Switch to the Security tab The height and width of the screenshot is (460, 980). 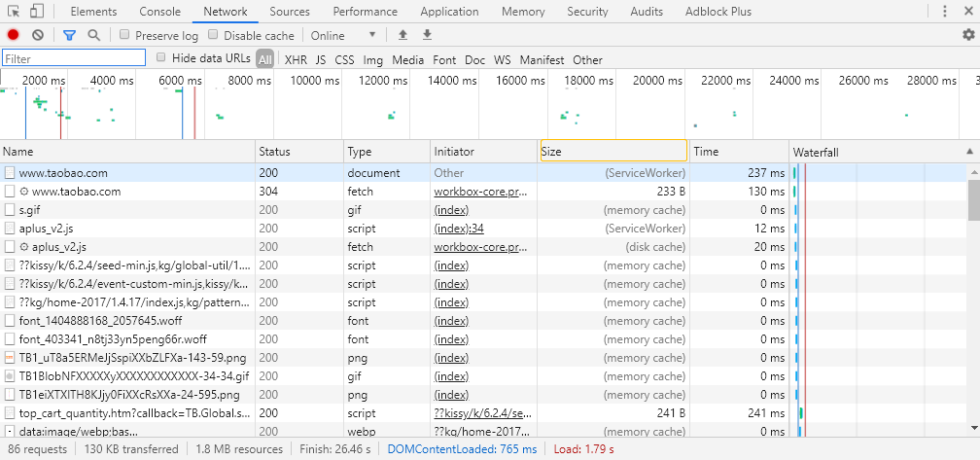587,12
